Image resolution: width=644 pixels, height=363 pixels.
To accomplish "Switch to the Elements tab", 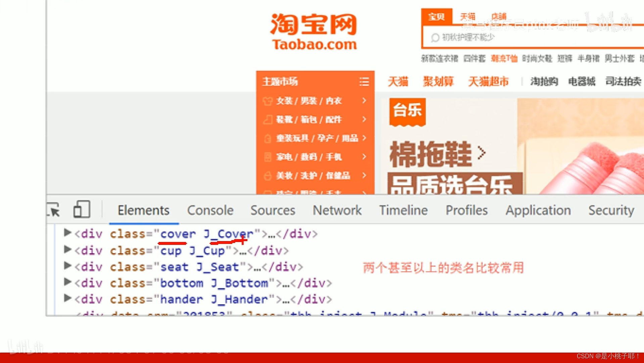I will (143, 210).
